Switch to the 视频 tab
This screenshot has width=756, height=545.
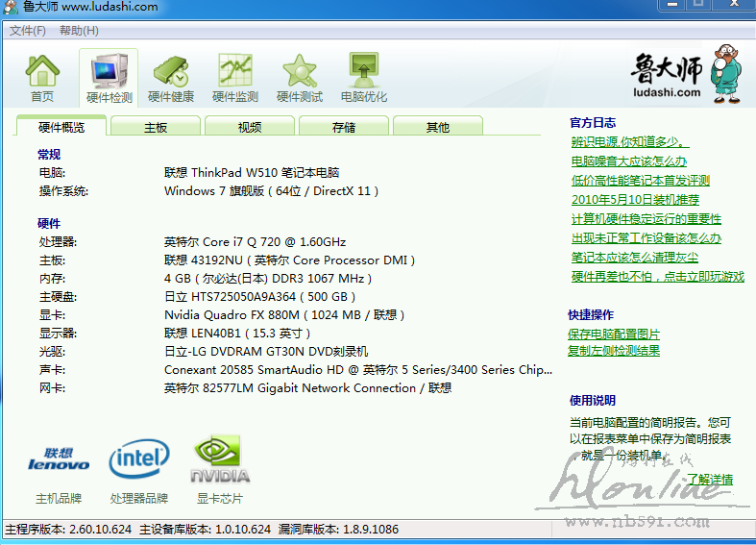(x=250, y=127)
